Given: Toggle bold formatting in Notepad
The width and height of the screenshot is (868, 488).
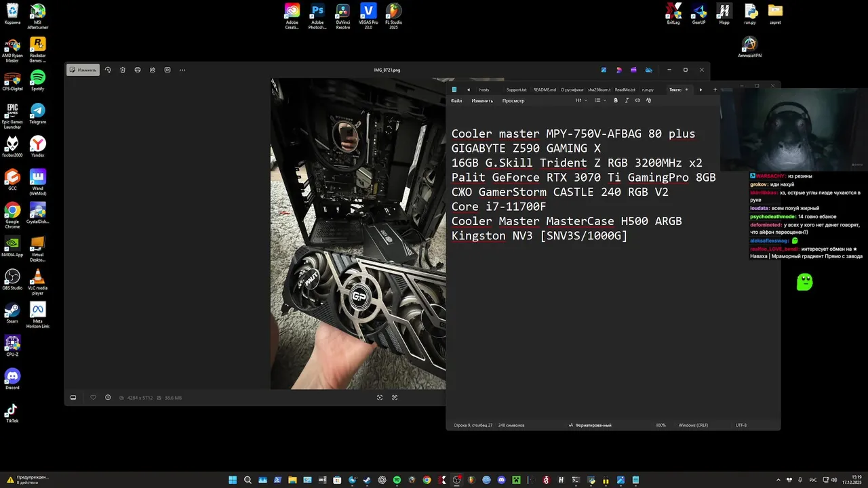Looking at the screenshot, I should 616,100.
